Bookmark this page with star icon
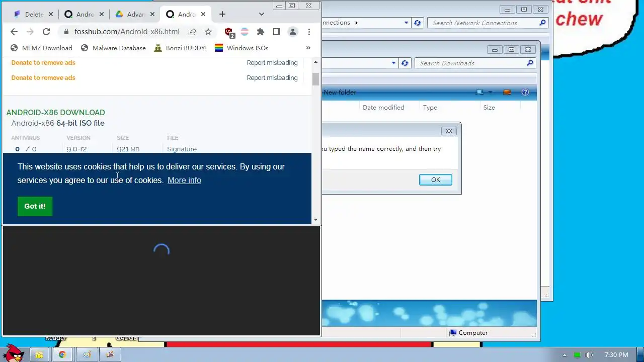The width and height of the screenshot is (644, 362). point(208,32)
